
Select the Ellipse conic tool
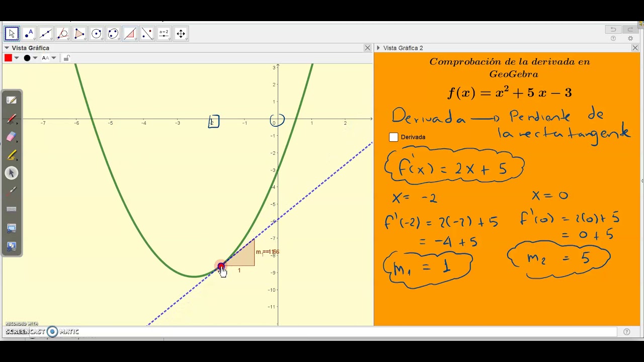click(x=113, y=34)
